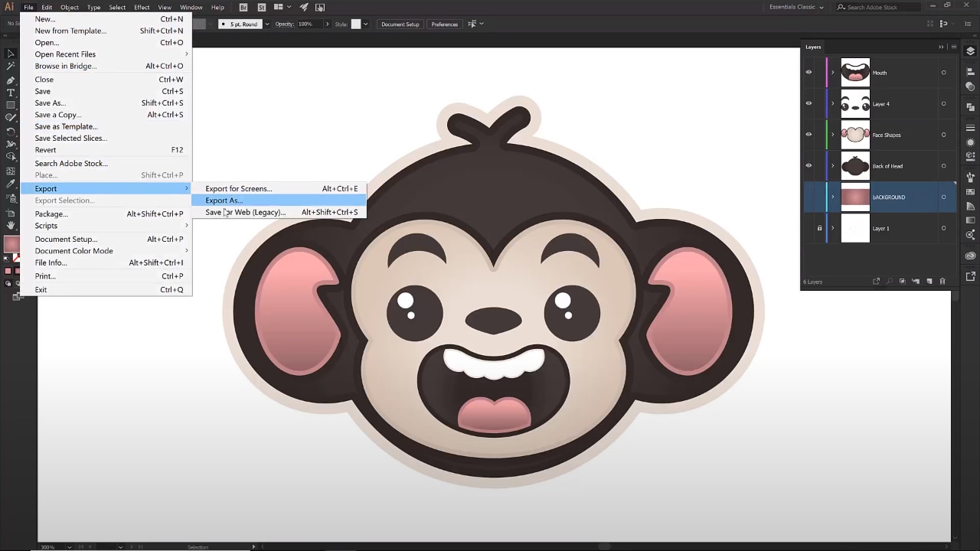
Task: Open the Layers panel dock icon
Action: click(x=971, y=51)
